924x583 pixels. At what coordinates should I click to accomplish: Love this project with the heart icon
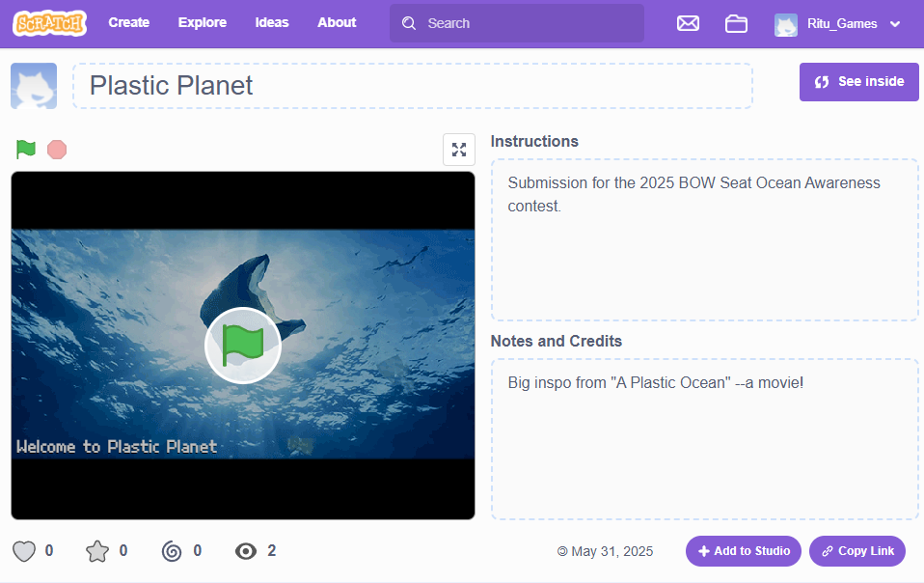(x=24, y=551)
